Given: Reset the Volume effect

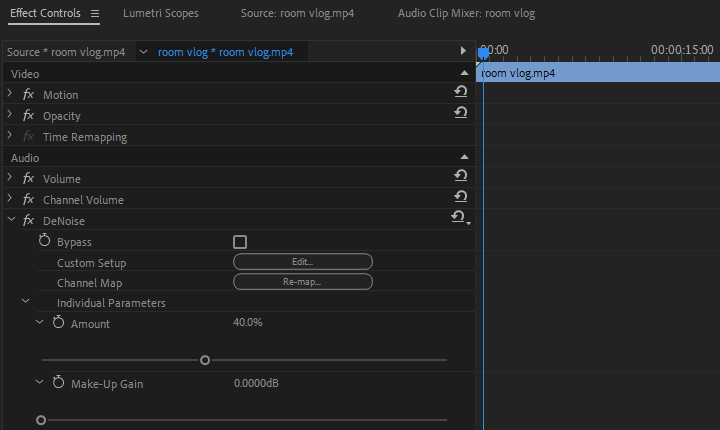Looking at the screenshot, I should tap(460, 176).
